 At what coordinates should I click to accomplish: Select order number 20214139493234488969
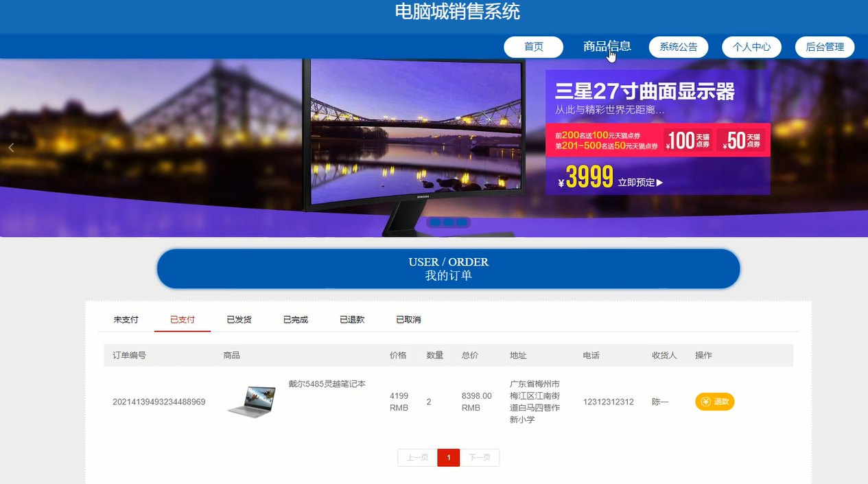click(x=159, y=402)
